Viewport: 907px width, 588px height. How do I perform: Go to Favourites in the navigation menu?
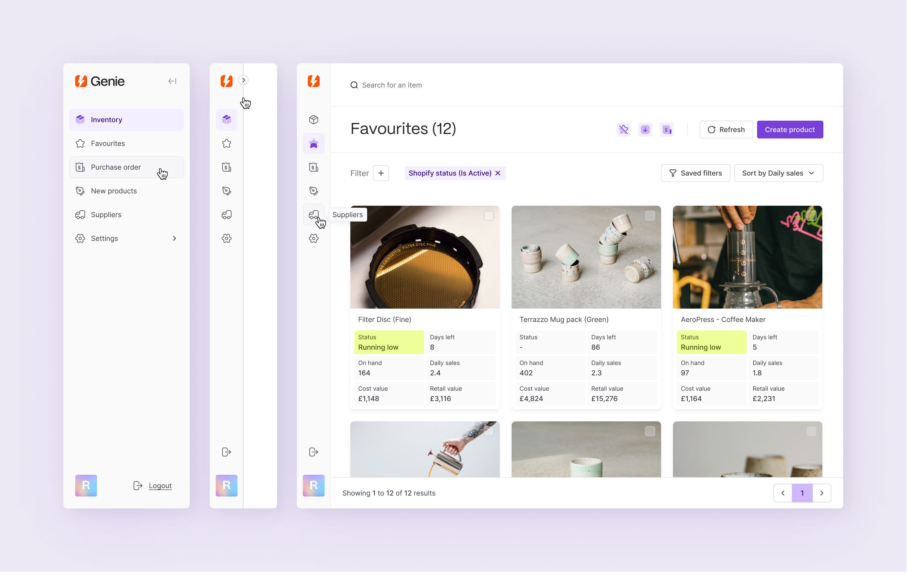pyautogui.click(x=107, y=144)
